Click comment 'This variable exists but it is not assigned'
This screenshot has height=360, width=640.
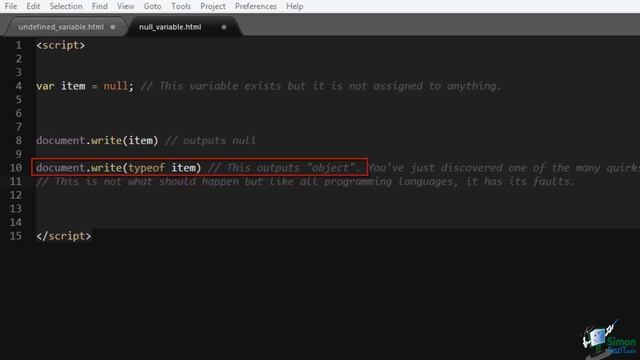click(x=291, y=86)
